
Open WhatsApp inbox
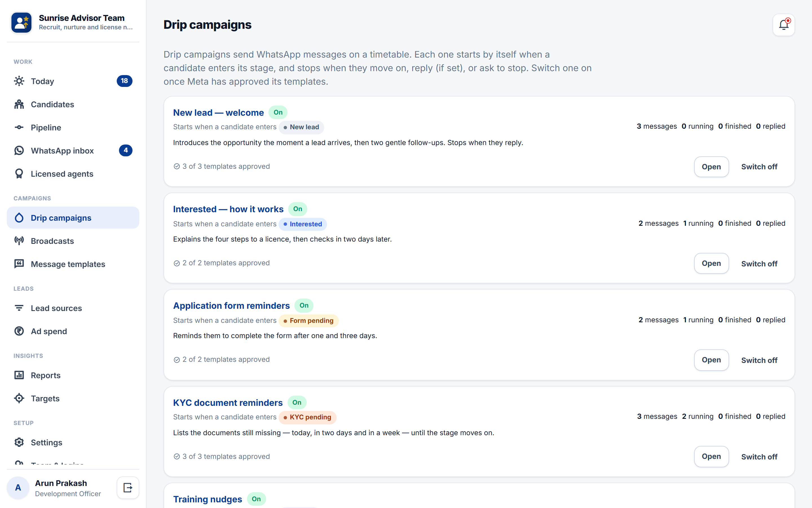point(73,150)
